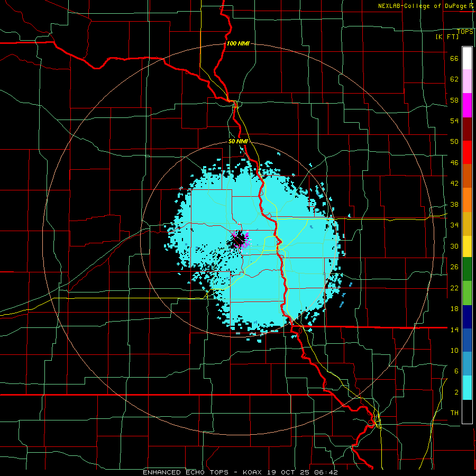Image resolution: width=476 pixels, height=476 pixels.
Task: Click the cyan legend swatch near value 2
Action: pos(467,388)
